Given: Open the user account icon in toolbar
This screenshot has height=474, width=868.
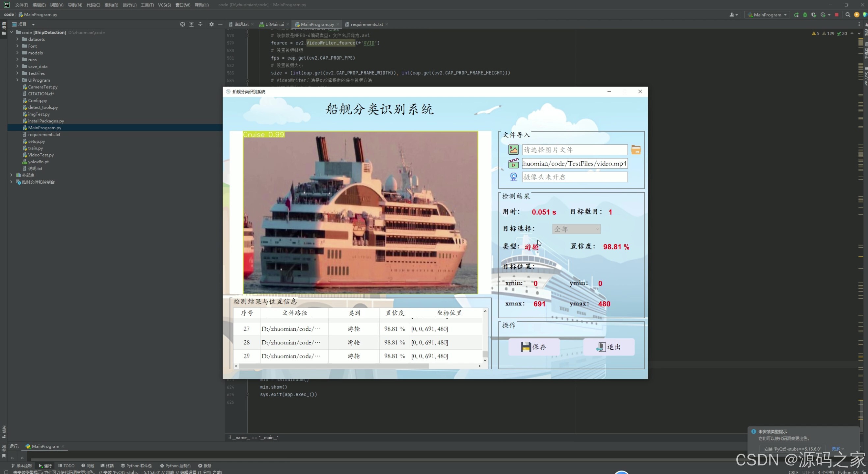Looking at the screenshot, I should pos(733,15).
